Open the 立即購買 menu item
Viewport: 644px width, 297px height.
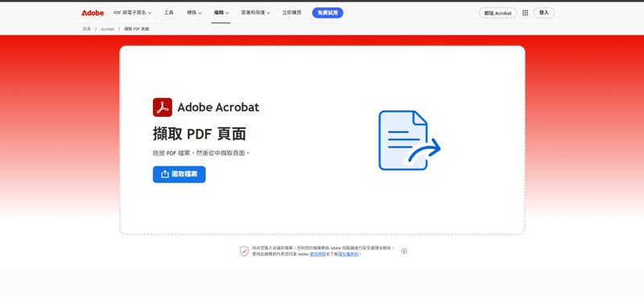pyautogui.click(x=291, y=13)
